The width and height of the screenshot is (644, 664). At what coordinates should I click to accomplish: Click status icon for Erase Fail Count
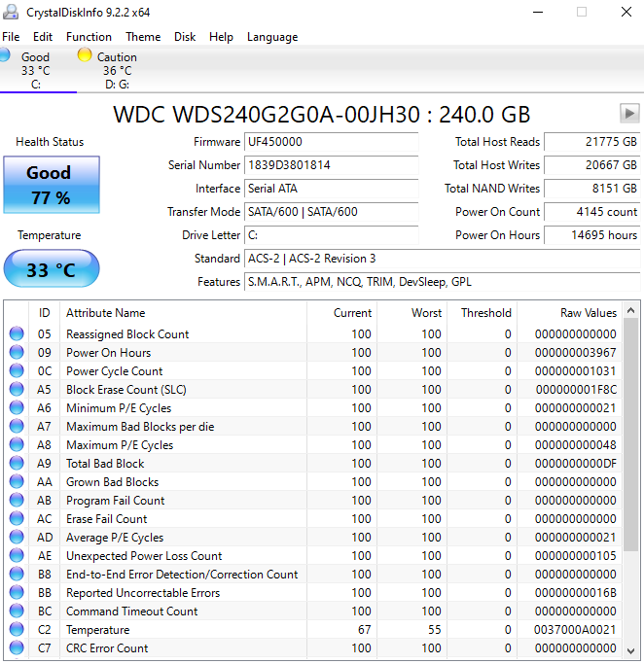(x=17, y=518)
